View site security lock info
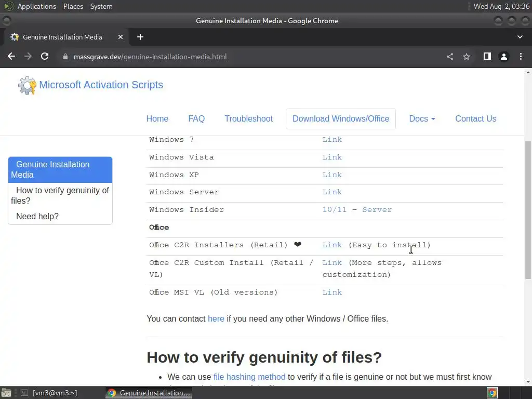Screen dimensions: 532x399 [x=65, y=57]
